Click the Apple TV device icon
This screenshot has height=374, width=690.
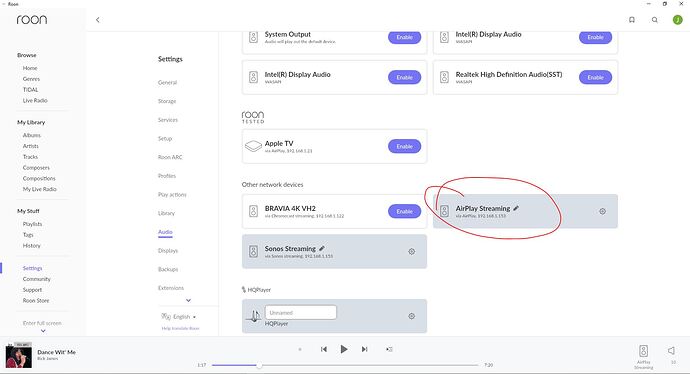(x=253, y=146)
